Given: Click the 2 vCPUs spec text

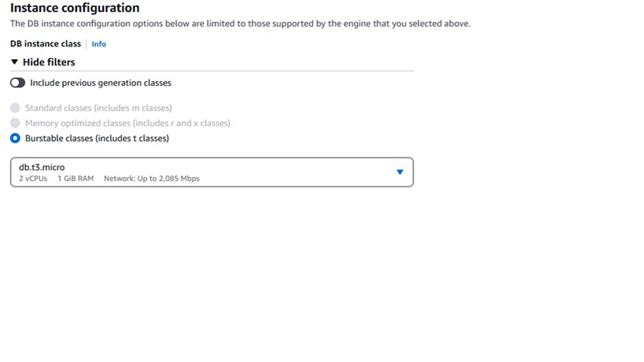Looking at the screenshot, I should pyautogui.click(x=33, y=179).
